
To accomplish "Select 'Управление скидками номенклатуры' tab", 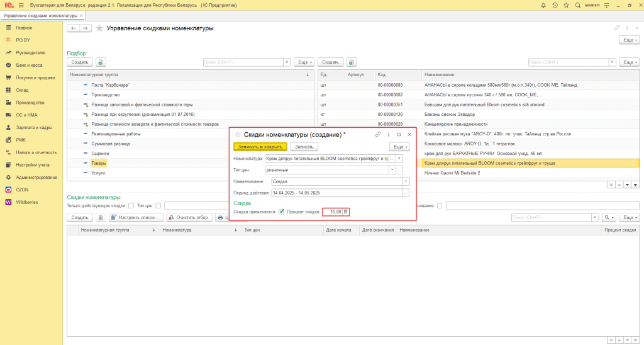I will tap(40, 16).
